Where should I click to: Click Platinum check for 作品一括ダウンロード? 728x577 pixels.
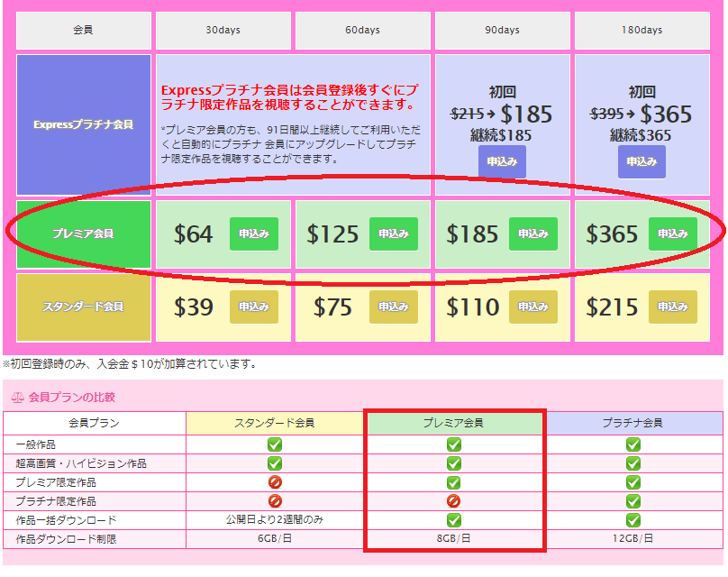[x=633, y=520]
